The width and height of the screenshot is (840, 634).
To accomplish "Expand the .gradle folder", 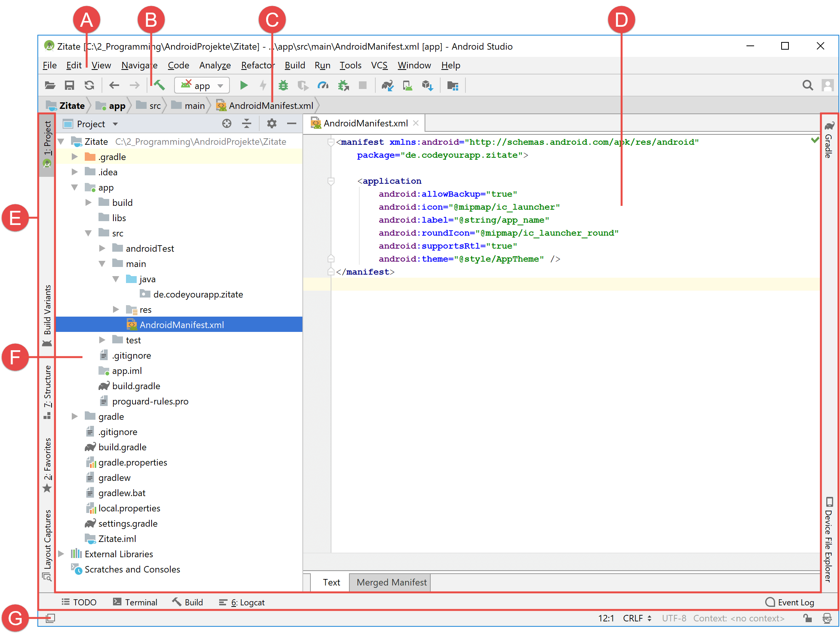I will (75, 157).
